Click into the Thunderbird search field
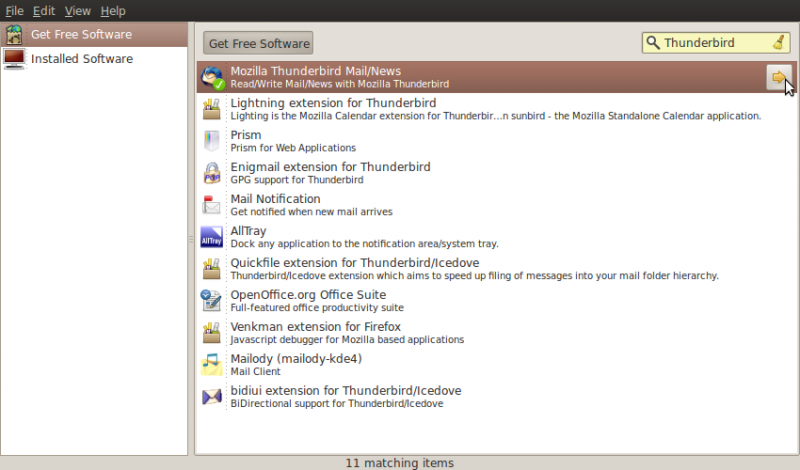 pos(717,43)
